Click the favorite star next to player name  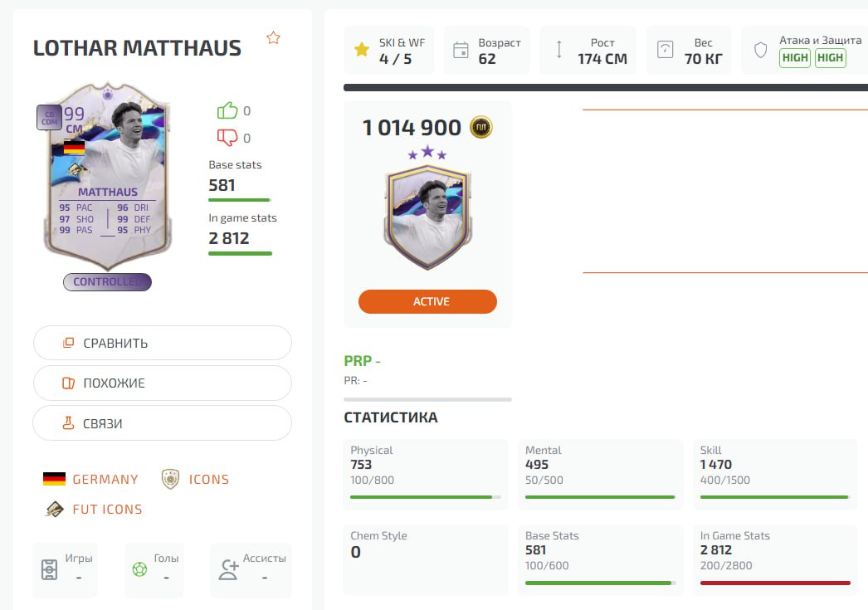click(273, 37)
